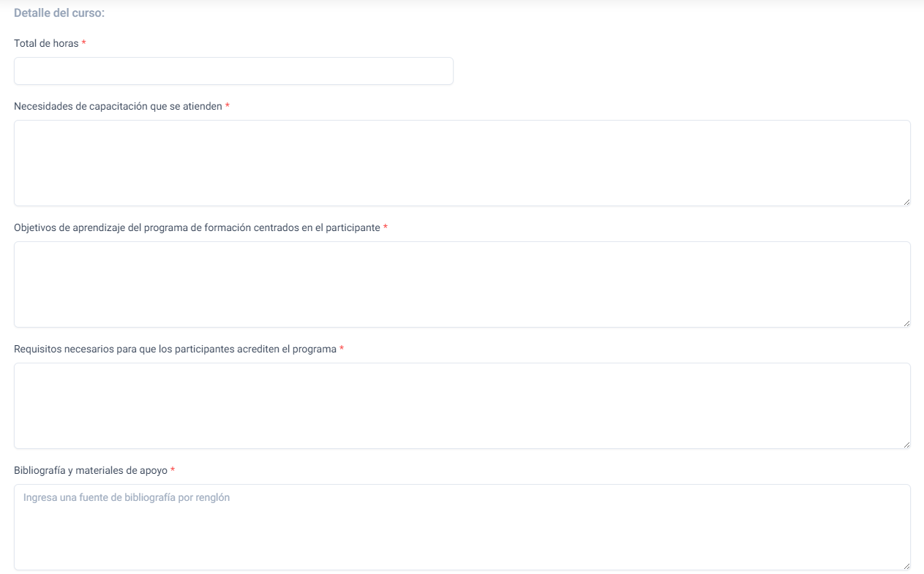Click red asterisk next to Bibliografía label
The width and height of the screenshot is (924, 574).
173,471
